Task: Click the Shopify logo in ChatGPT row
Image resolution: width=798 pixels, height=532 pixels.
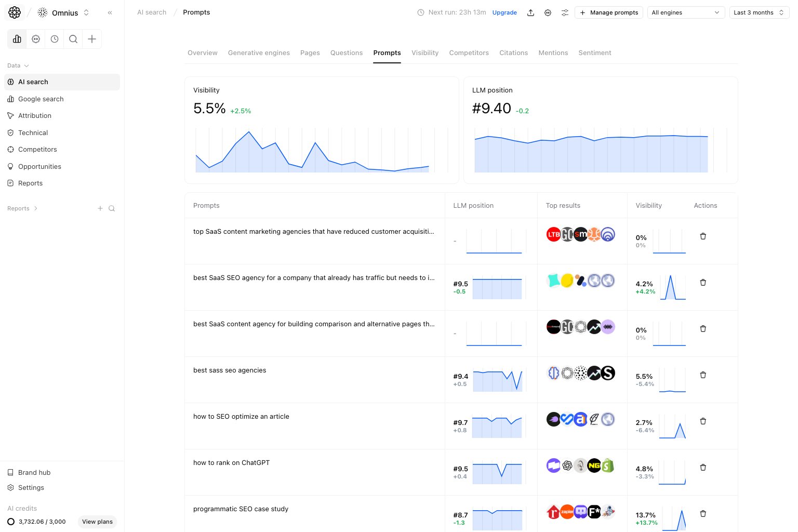Action: click(608, 465)
